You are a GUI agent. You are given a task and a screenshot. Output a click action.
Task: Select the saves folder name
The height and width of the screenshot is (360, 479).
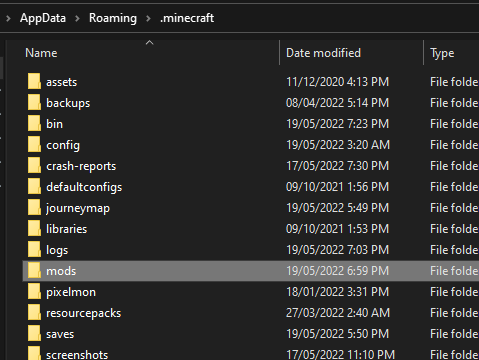click(60, 334)
